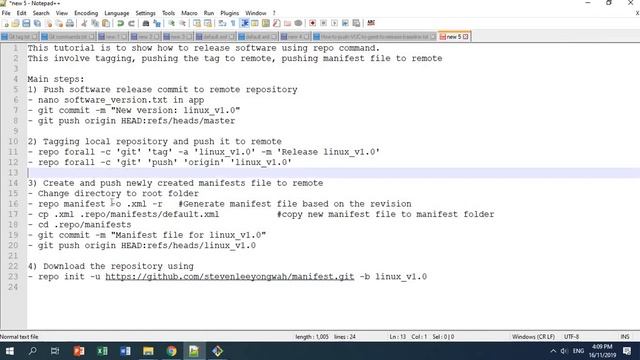Open the File menu
This screenshot has height=360, width=640.
click(x=6, y=13)
